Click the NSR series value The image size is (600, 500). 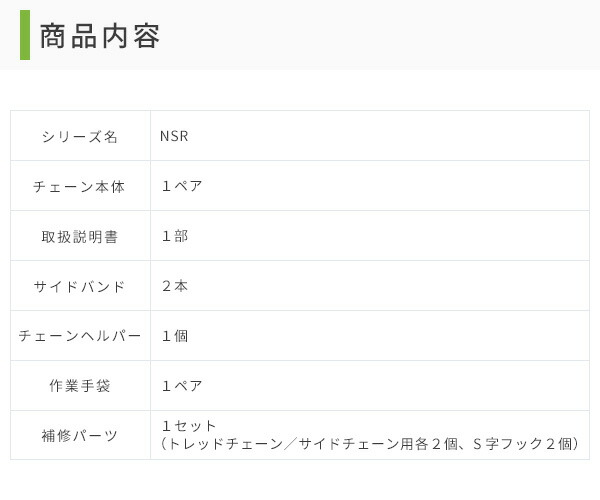tap(174, 136)
